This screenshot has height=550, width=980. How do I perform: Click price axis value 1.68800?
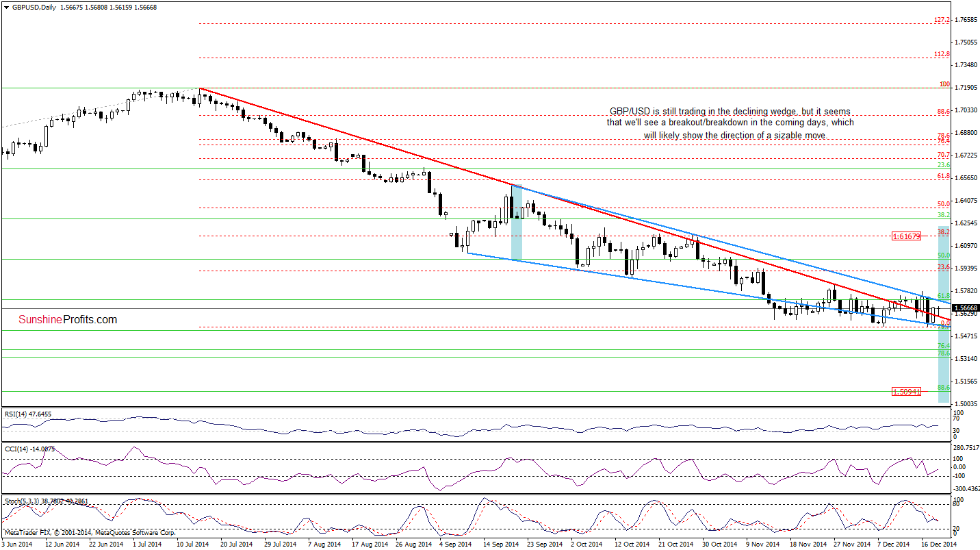coord(966,133)
